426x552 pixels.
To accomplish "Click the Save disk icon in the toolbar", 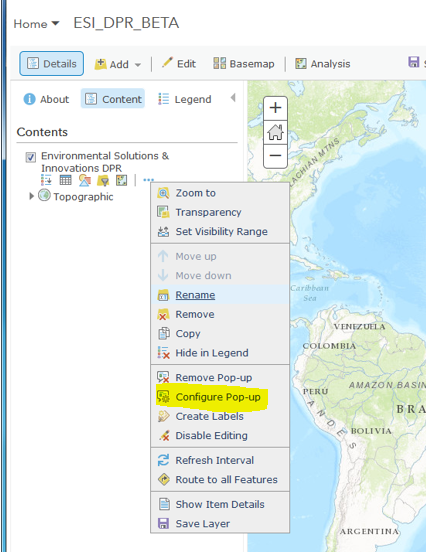I will tap(414, 62).
